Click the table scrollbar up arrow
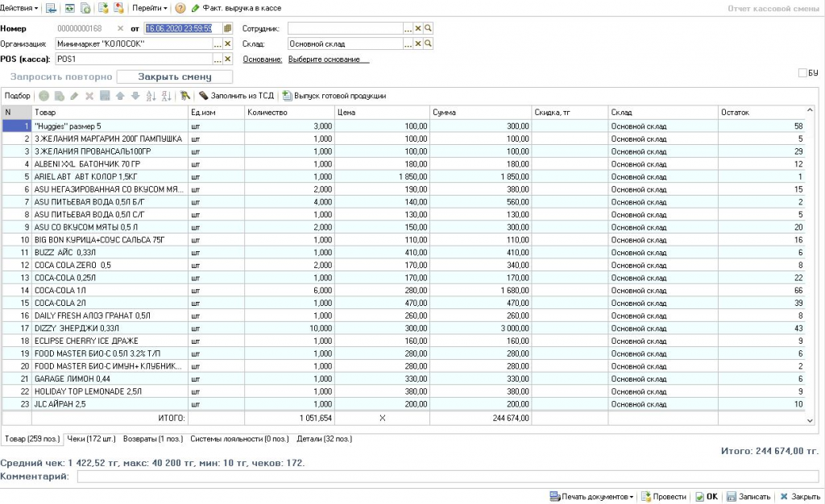The height and width of the screenshot is (504, 825). [x=810, y=110]
